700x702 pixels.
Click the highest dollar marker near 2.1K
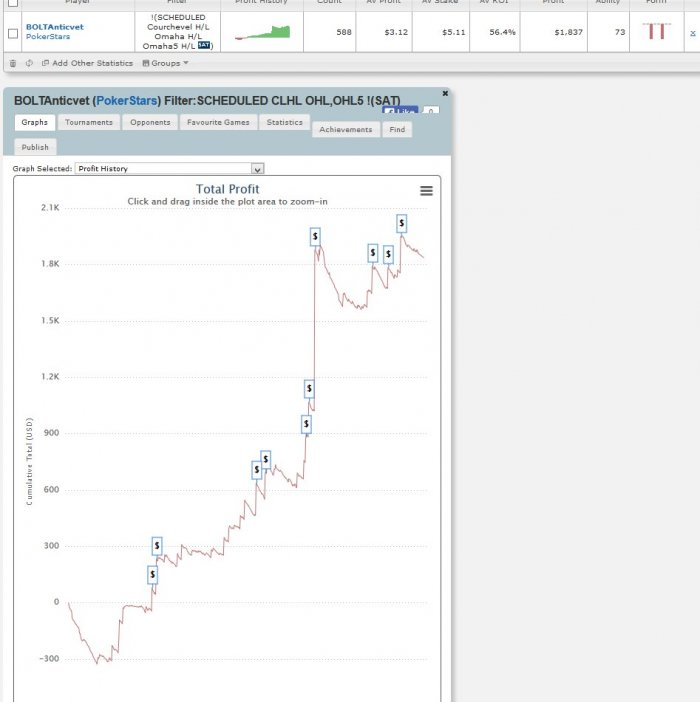click(401, 223)
